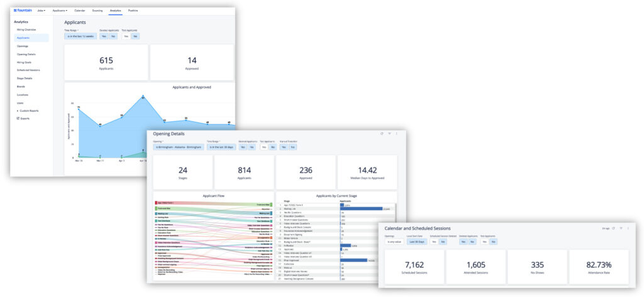The image size is (644, 297).
Task: Open the Applicants dropdown in top navigation
Action: click(x=60, y=11)
